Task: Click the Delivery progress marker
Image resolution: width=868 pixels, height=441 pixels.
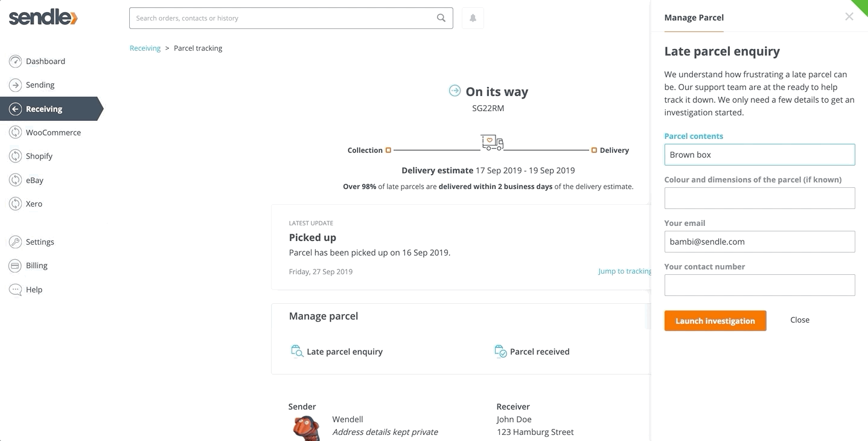Action: pyautogui.click(x=594, y=150)
